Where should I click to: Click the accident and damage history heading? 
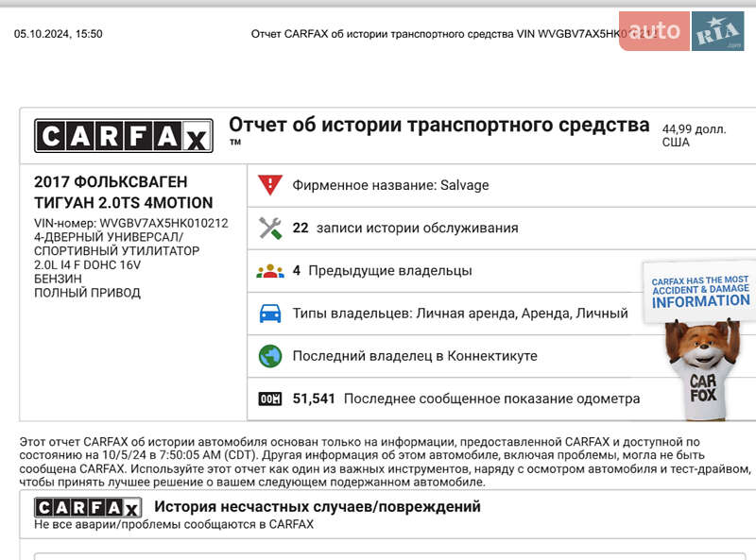(x=318, y=506)
